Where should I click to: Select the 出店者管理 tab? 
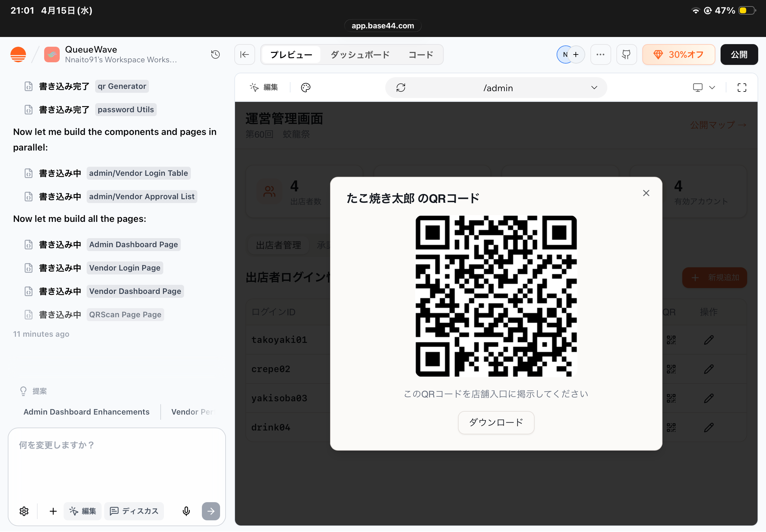[278, 245]
